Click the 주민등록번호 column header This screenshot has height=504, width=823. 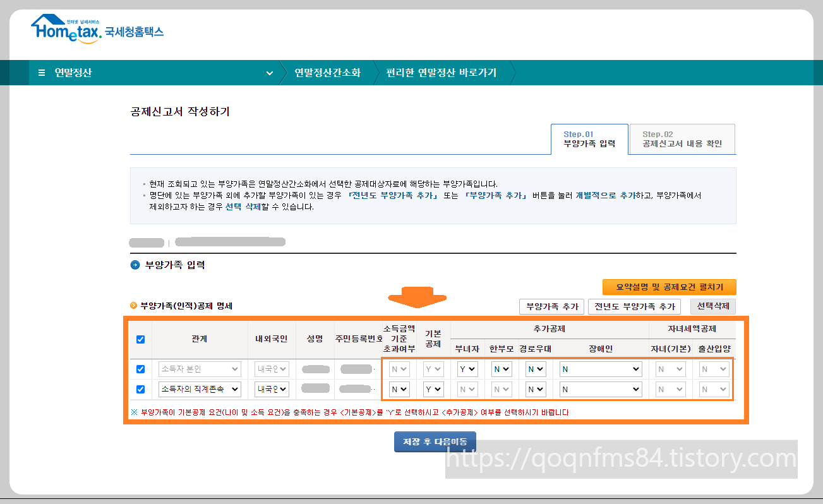point(359,339)
